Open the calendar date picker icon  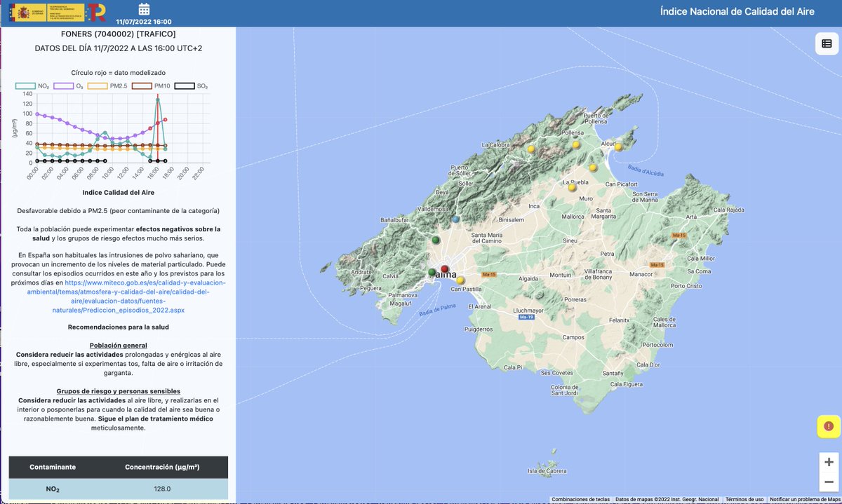tap(144, 8)
